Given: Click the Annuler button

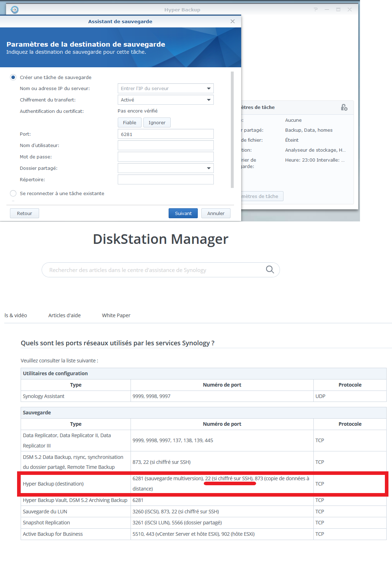Looking at the screenshot, I should 216,213.
